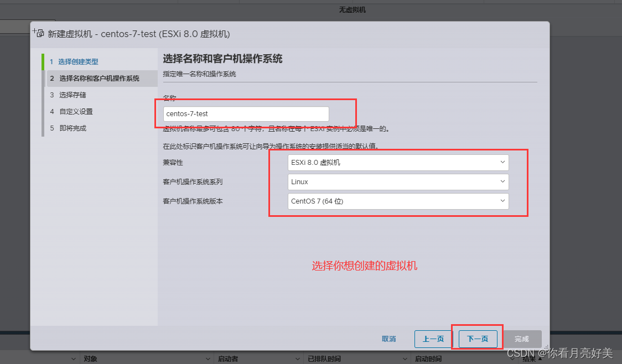The image size is (622, 364).
Task: Open the 兼容性 dropdown showing ESXi 8.0 虚拟机
Action: coord(398,162)
